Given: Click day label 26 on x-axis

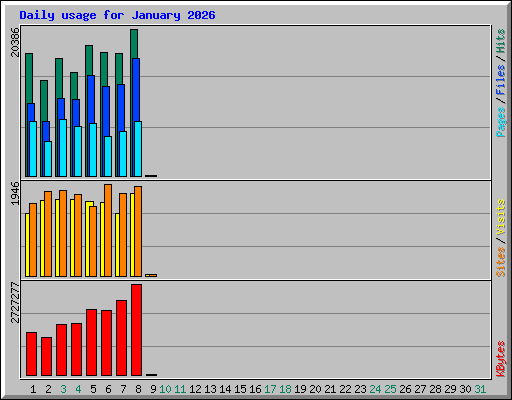Looking at the screenshot, I should click(x=405, y=389).
